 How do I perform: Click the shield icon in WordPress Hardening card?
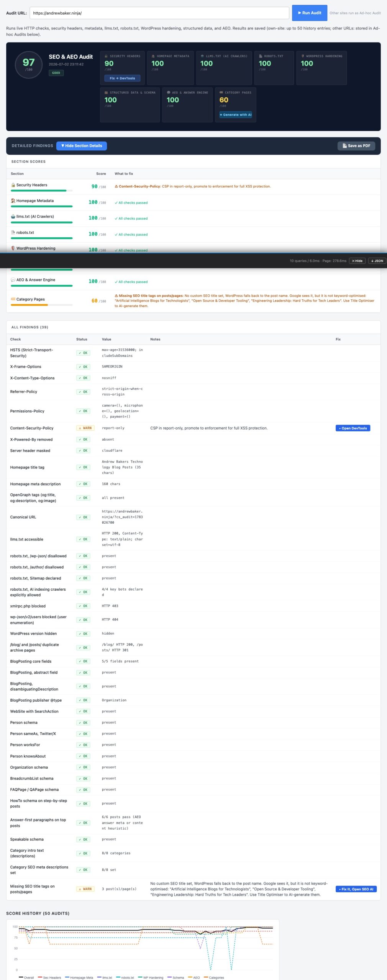click(x=303, y=56)
